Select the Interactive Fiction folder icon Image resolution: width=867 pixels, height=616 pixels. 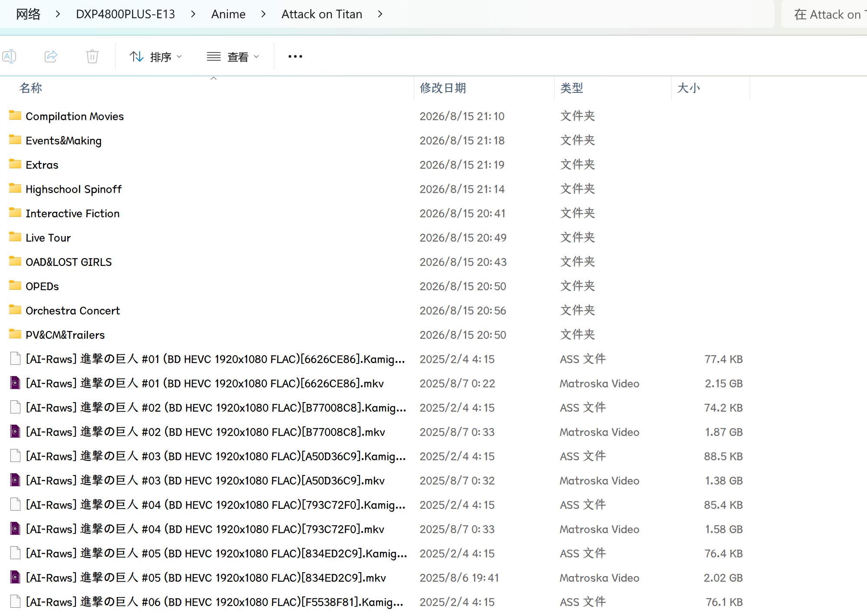(15, 213)
